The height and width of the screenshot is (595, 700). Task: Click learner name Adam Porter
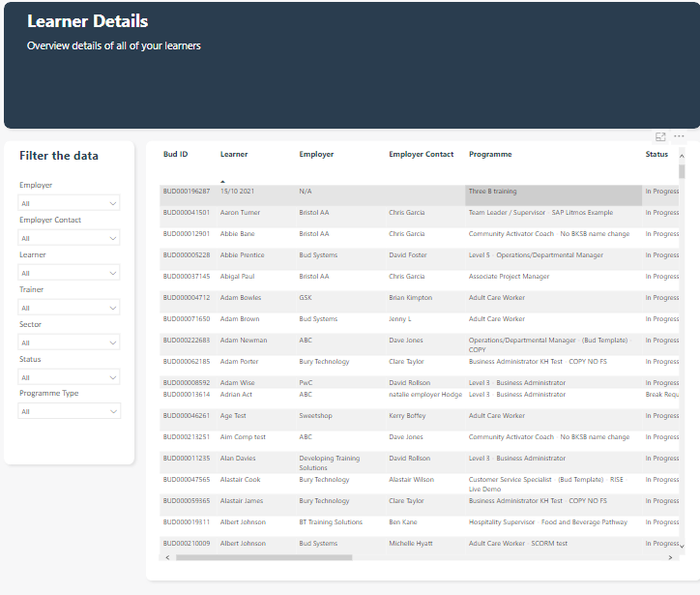point(239,362)
